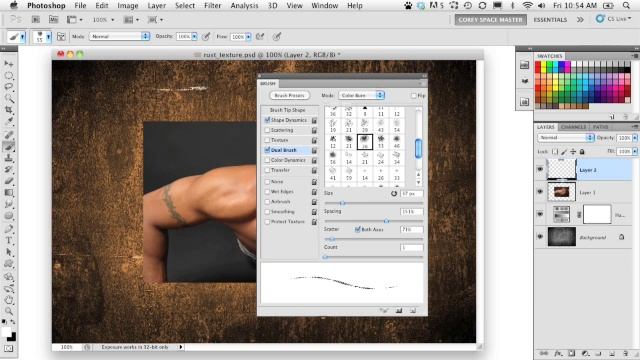Enable airbrush mode in options bar

(260, 37)
